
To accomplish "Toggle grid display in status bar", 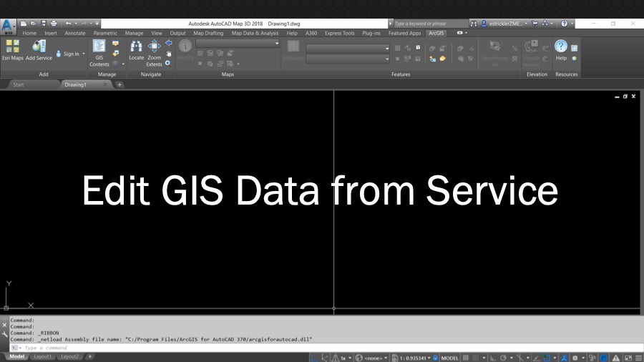I will (x=465, y=358).
